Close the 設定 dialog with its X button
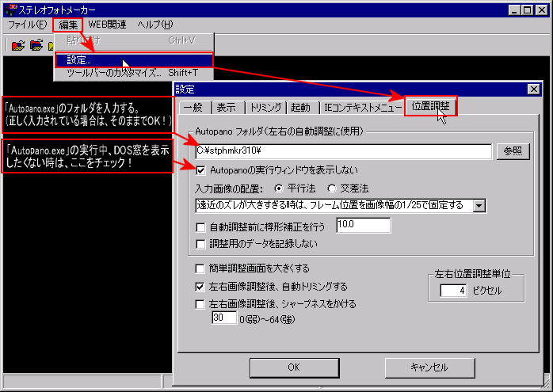553x392 pixels. (534, 89)
